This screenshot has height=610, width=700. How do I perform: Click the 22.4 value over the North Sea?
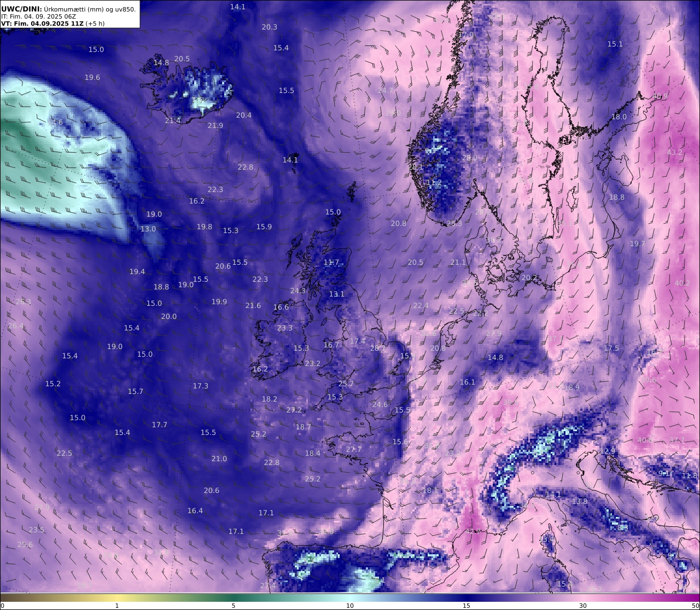pos(421,305)
